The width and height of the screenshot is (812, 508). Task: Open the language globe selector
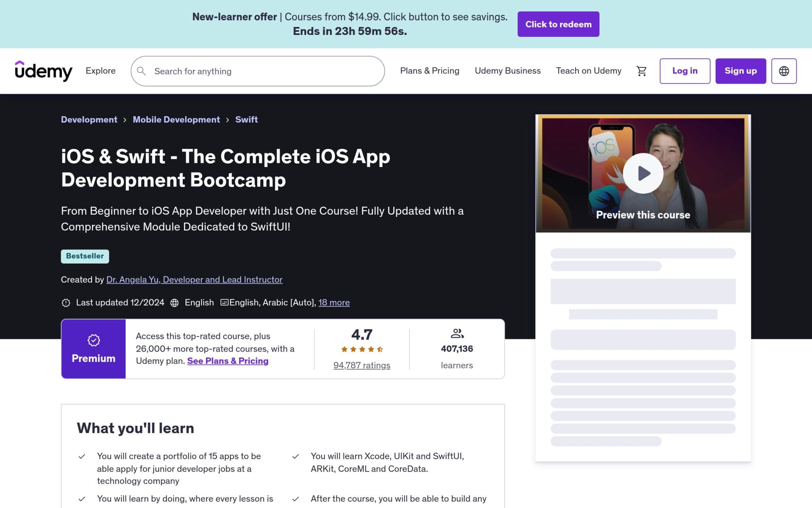[x=783, y=71]
